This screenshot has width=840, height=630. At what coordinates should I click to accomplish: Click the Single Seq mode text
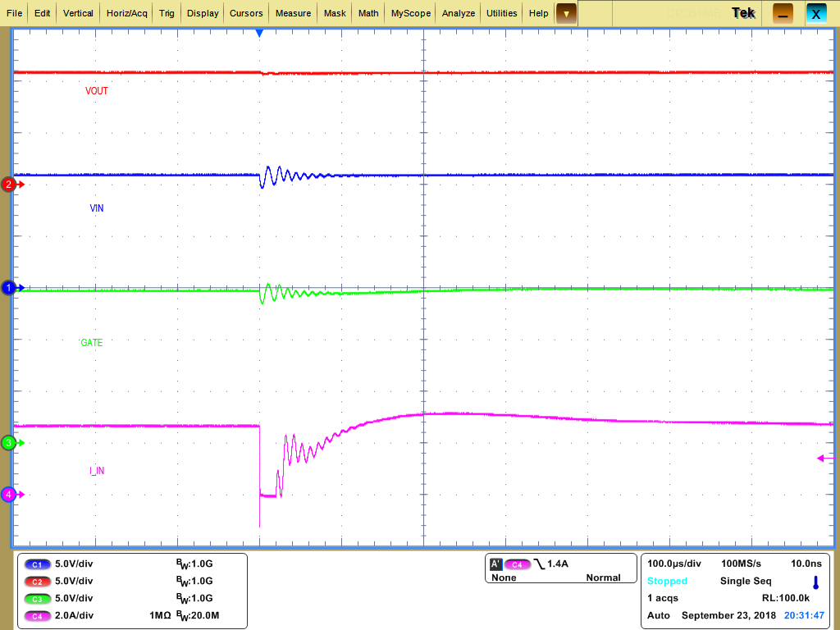click(x=746, y=582)
